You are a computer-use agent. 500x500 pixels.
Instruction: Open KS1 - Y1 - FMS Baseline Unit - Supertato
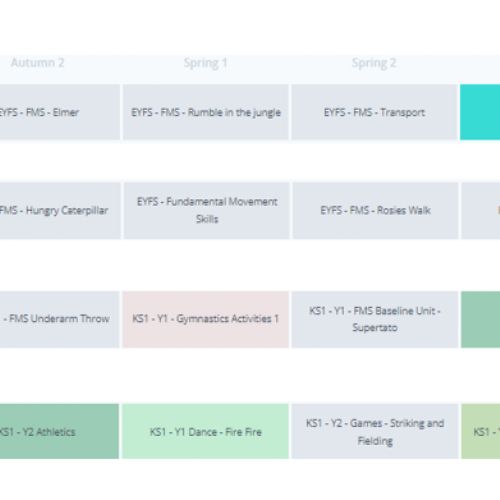[375, 319]
